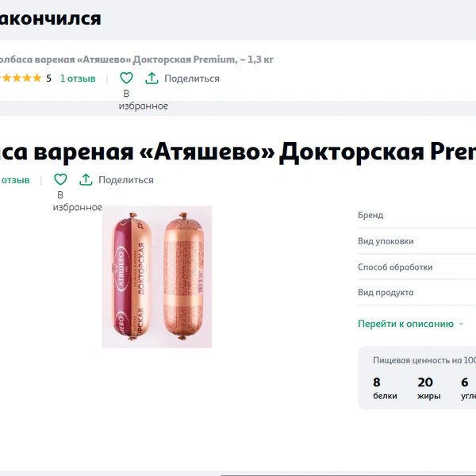476x476 pixels.
Task: Click the large product heading text
Action: [238, 152]
